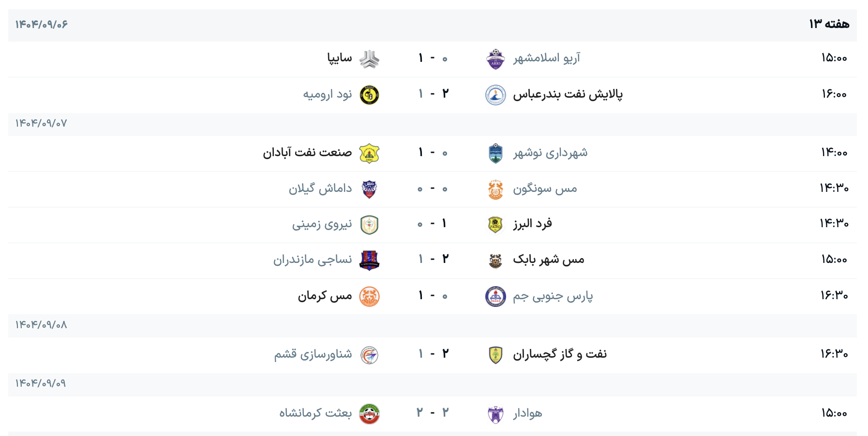Click the Fard Alborz team logo
Screen dimensions: 868x436
click(x=495, y=225)
